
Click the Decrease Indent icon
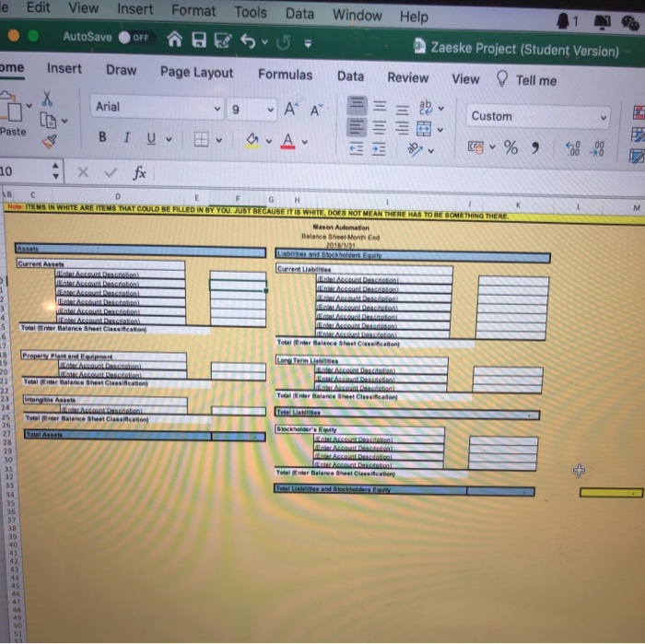point(356,148)
